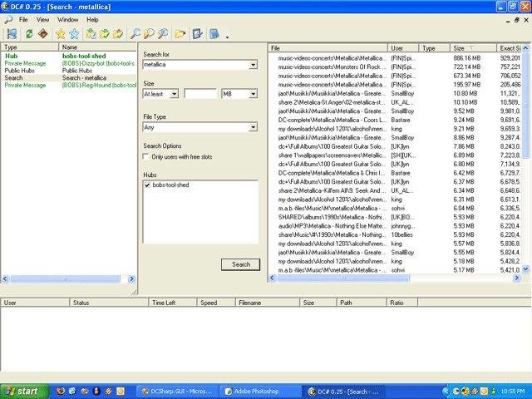The width and height of the screenshot is (532, 399).
Task: Select the DC-complete Metallica & Chris I... result
Action: click(x=396, y=173)
